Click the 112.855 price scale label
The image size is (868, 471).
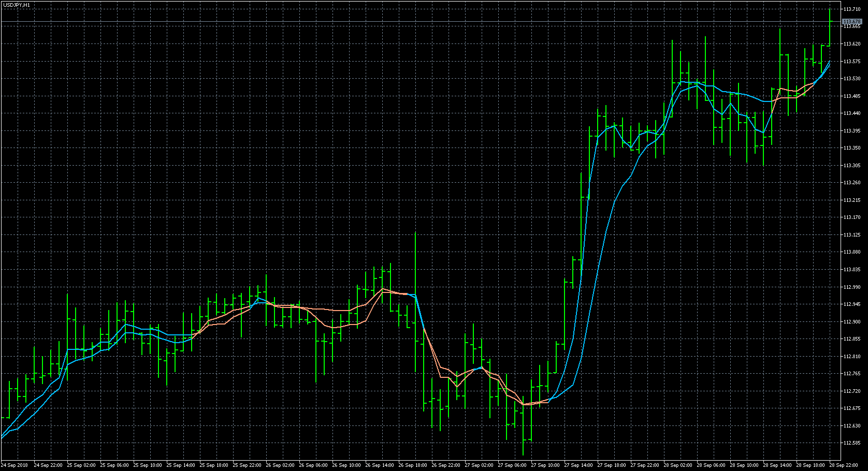pos(852,339)
